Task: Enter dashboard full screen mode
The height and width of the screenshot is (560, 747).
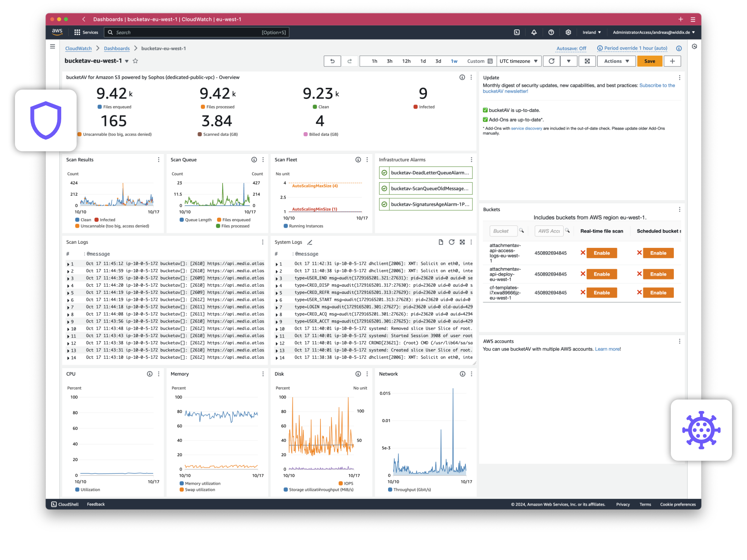Action: click(x=587, y=61)
